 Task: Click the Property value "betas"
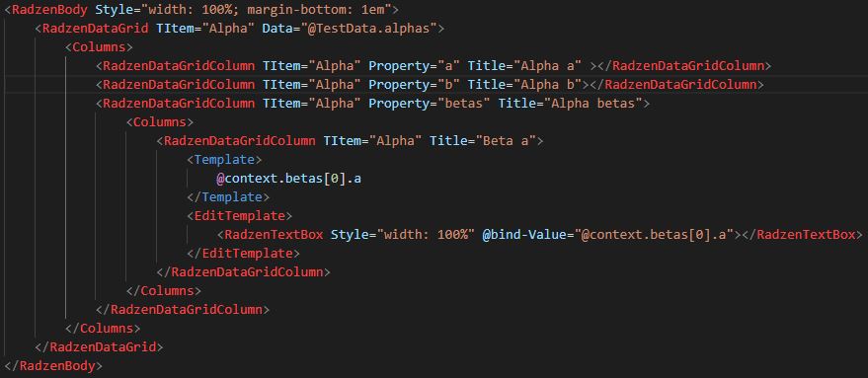464,104
